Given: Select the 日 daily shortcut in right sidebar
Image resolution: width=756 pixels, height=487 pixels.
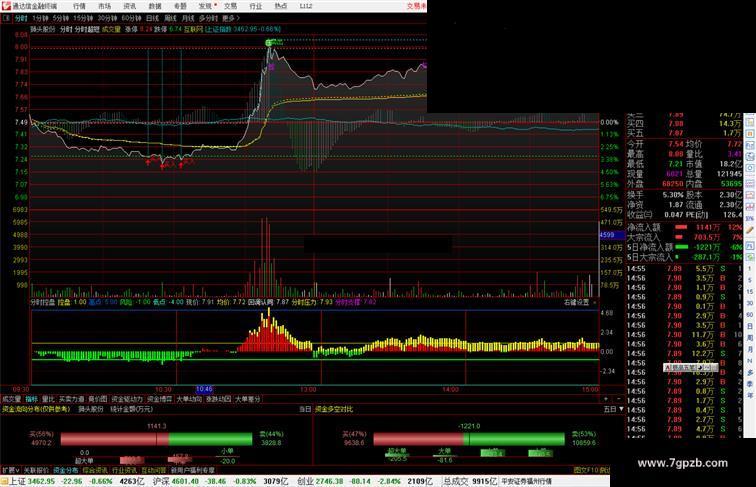Looking at the screenshot, I should pos(750,326).
